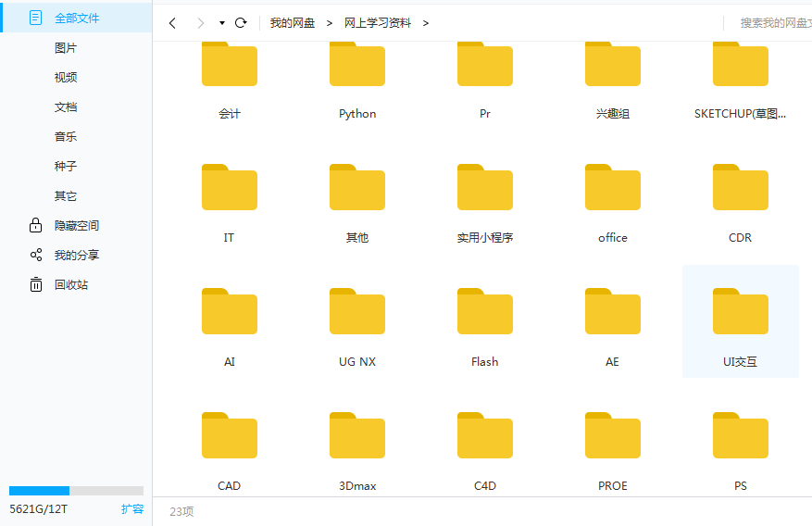Open the 回收站 recycle bin
The width and height of the screenshot is (812, 526).
[71, 284]
